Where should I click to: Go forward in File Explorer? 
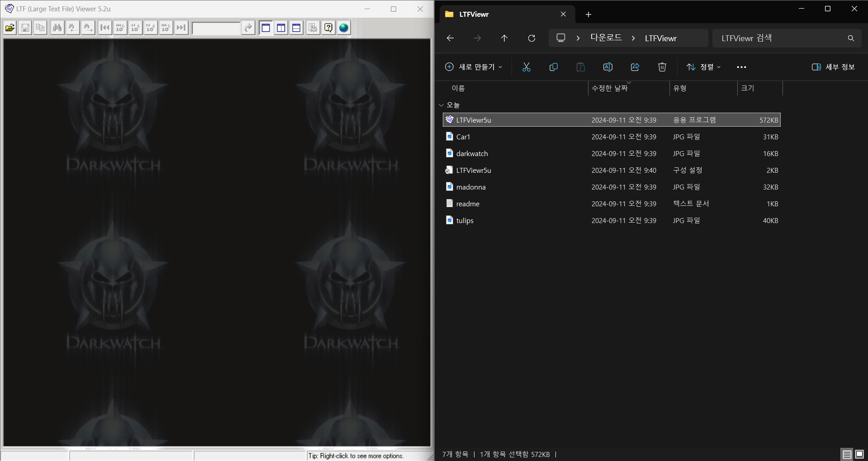point(477,38)
